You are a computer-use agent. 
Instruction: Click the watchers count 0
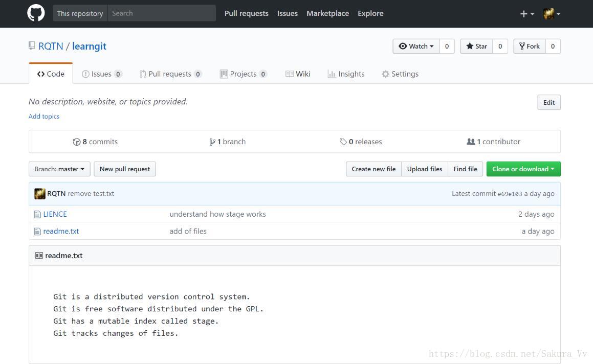click(447, 46)
